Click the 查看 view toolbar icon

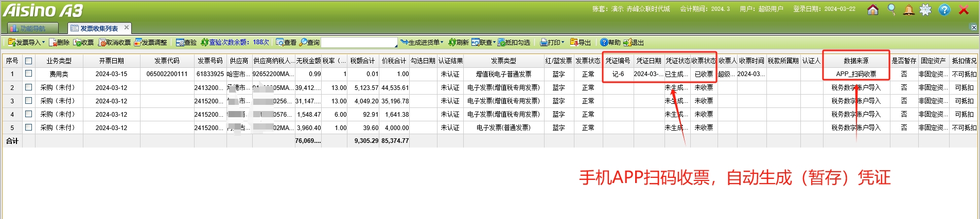tap(286, 42)
